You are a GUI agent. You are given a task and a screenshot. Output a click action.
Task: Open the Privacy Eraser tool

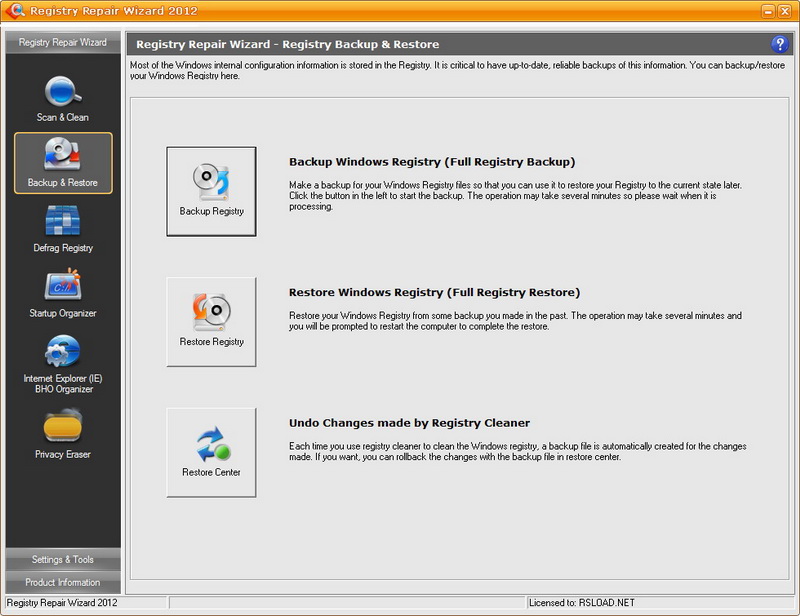[x=63, y=434]
